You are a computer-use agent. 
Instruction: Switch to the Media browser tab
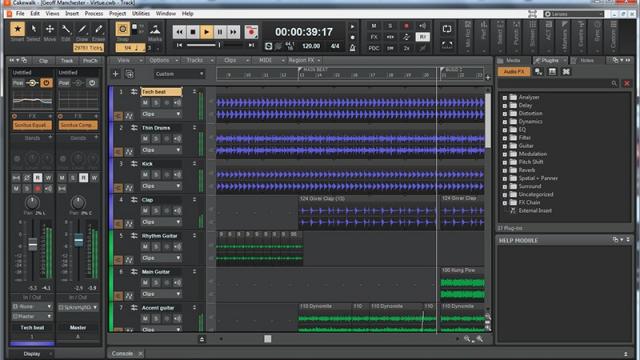coord(512,60)
